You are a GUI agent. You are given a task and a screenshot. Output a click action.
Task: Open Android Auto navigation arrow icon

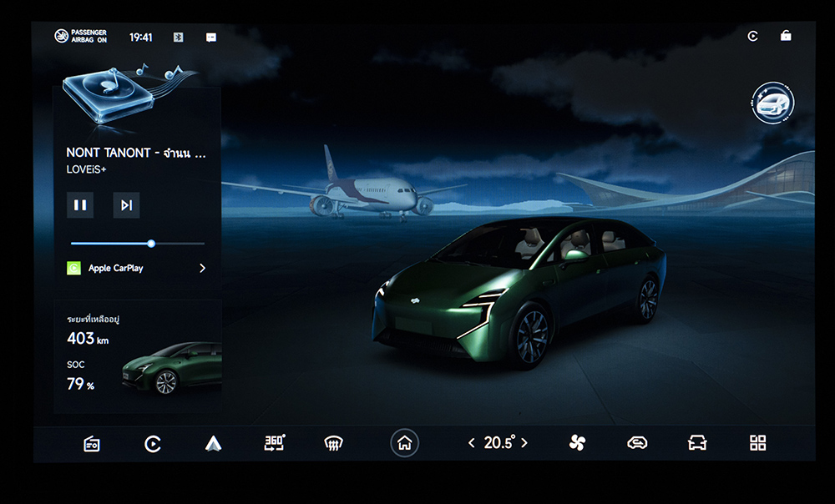(x=213, y=444)
